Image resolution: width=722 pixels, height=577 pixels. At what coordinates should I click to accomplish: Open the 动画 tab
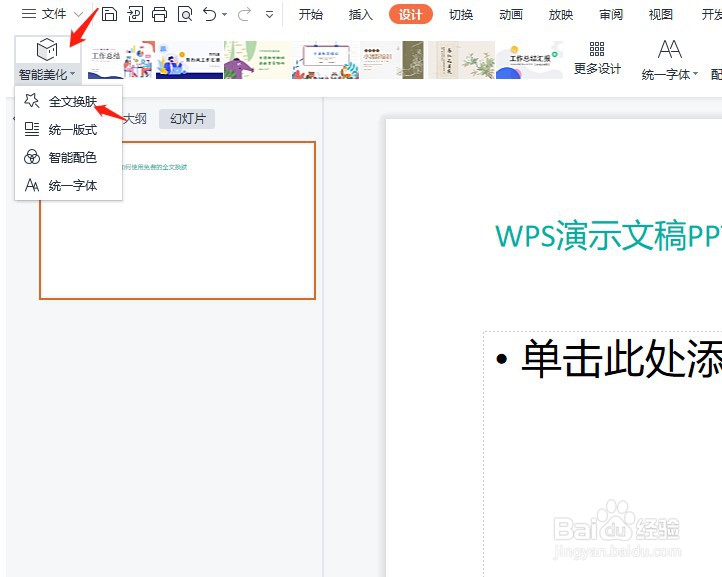[511, 15]
